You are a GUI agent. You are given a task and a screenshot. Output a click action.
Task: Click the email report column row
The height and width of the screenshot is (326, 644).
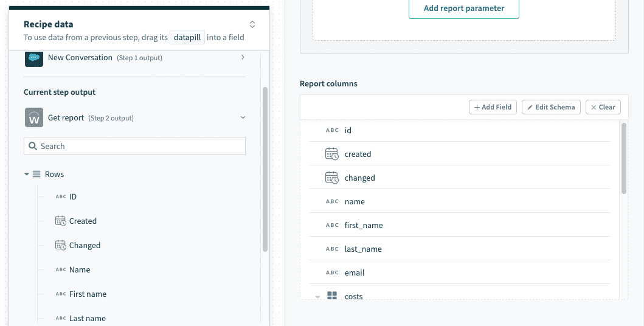[460, 272]
